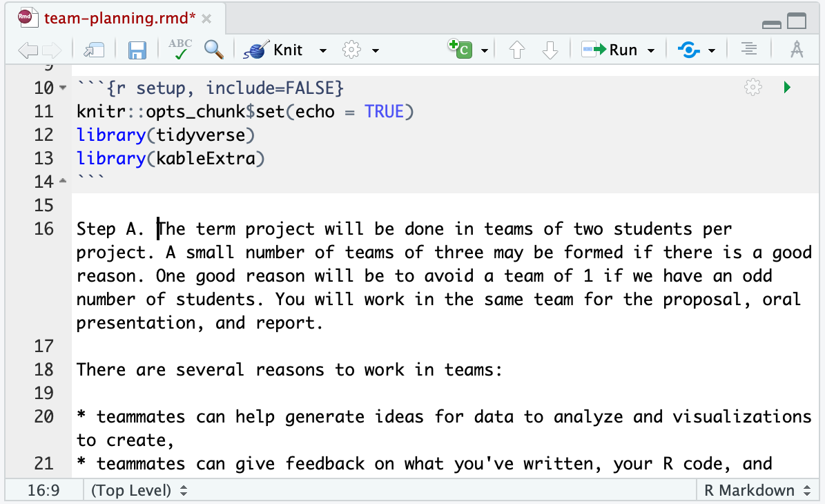The image size is (825, 504).
Task: Collapse the setup code chunk at line 10
Action: coord(63,88)
